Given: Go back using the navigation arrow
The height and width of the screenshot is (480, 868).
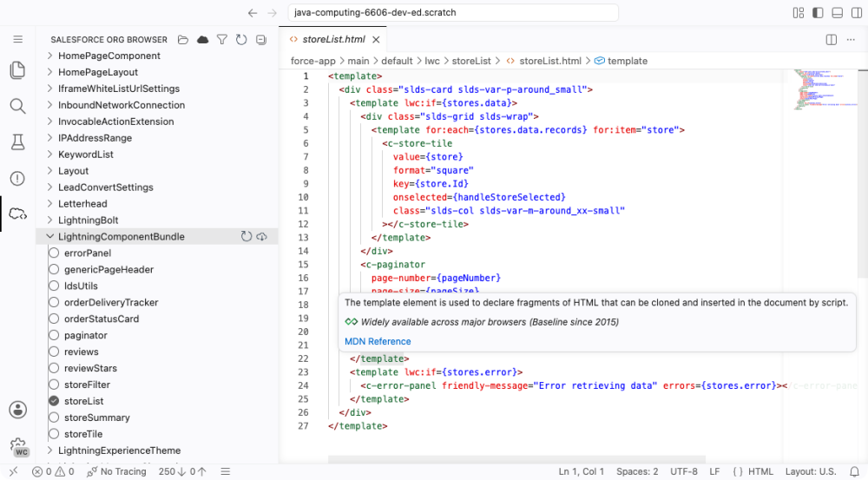Looking at the screenshot, I should (253, 13).
